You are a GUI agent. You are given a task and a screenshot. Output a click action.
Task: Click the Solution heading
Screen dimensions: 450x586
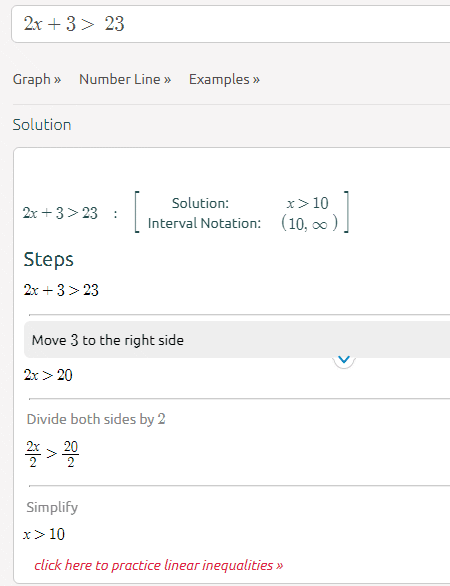[x=42, y=125]
